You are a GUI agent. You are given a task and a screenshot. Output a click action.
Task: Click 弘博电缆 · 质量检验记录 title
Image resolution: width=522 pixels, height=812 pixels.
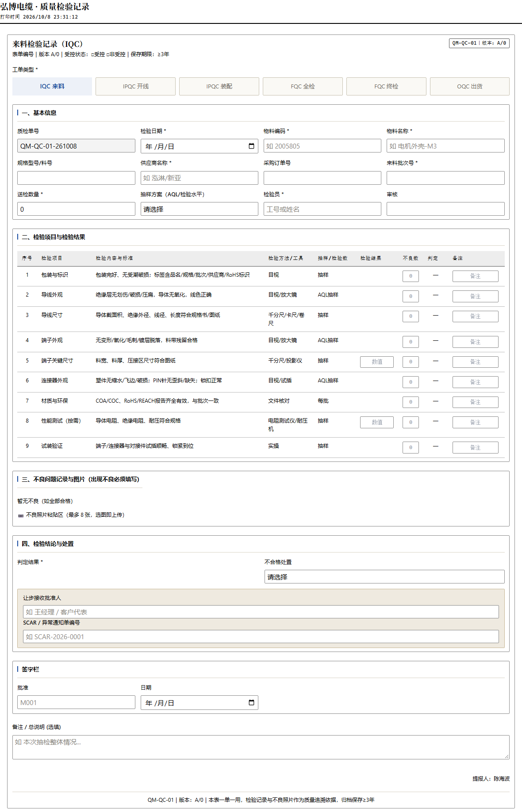coord(45,7)
